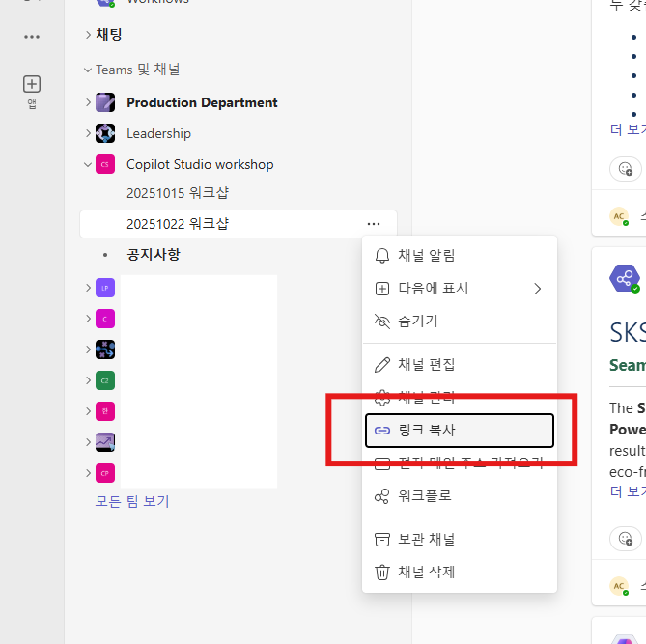Expand the Production Department team chevron
Viewport: 646px width, 644px height.
88,102
